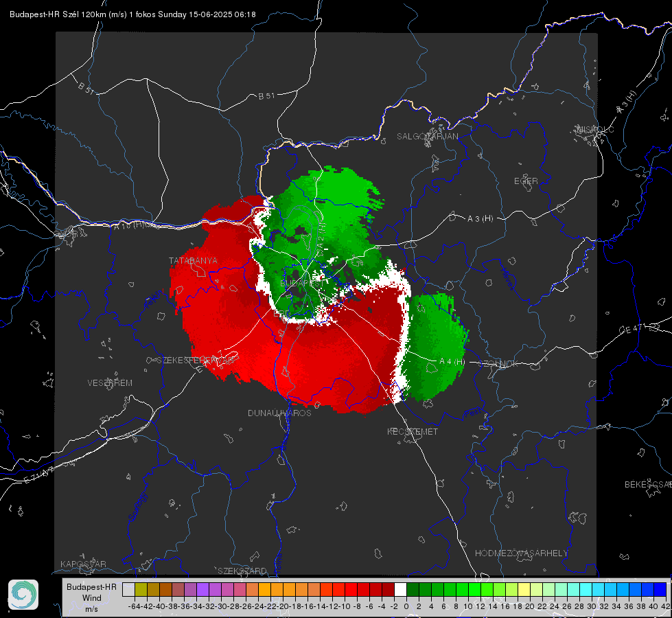The width and height of the screenshot is (672, 618).
Task: Pick the olive swatch above legend value -64
Action: pos(141,589)
